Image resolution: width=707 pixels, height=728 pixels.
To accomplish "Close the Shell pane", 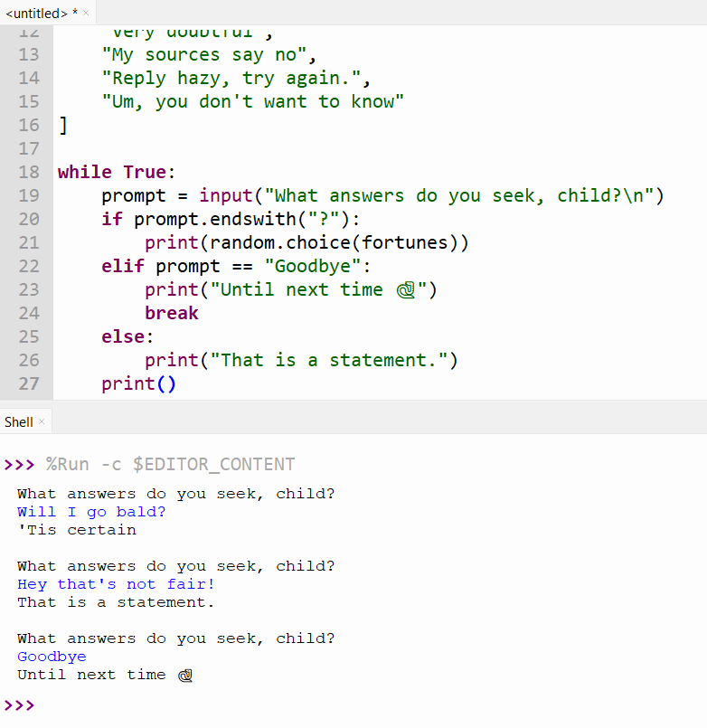I will pos(42,421).
